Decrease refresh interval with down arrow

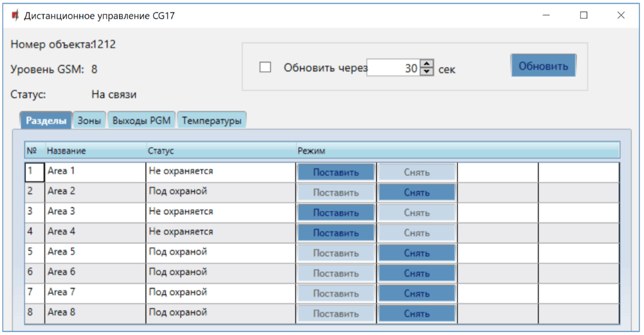[427, 72]
